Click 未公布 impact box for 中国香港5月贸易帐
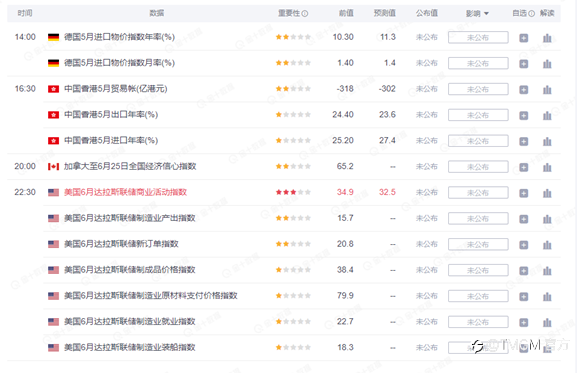 [478, 89]
